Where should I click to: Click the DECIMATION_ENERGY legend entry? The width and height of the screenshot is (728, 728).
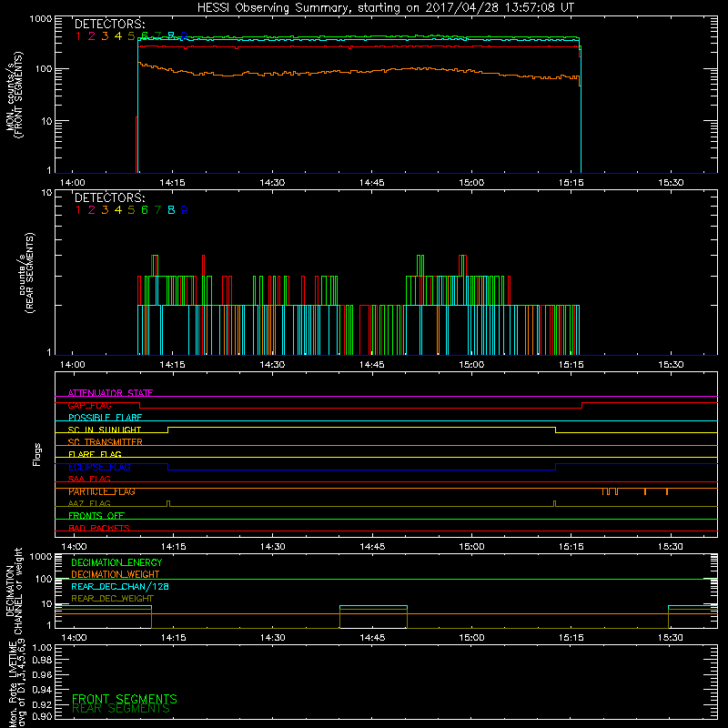[116, 562]
